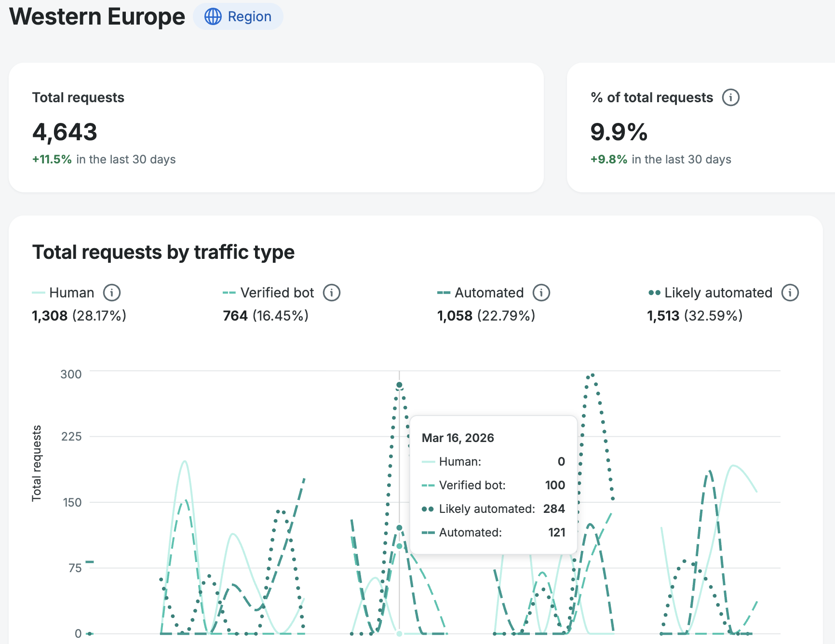Click the globe icon in the Region badge
Image resolution: width=835 pixels, height=644 pixels.
[x=213, y=16]
